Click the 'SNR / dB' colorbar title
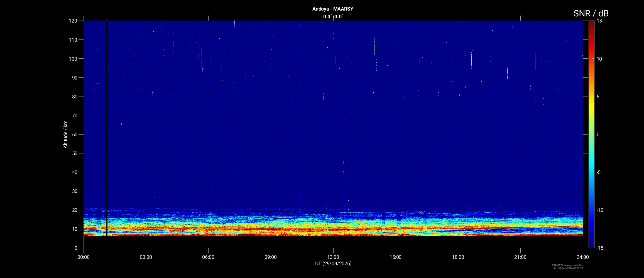 click(x=591, y=13)
